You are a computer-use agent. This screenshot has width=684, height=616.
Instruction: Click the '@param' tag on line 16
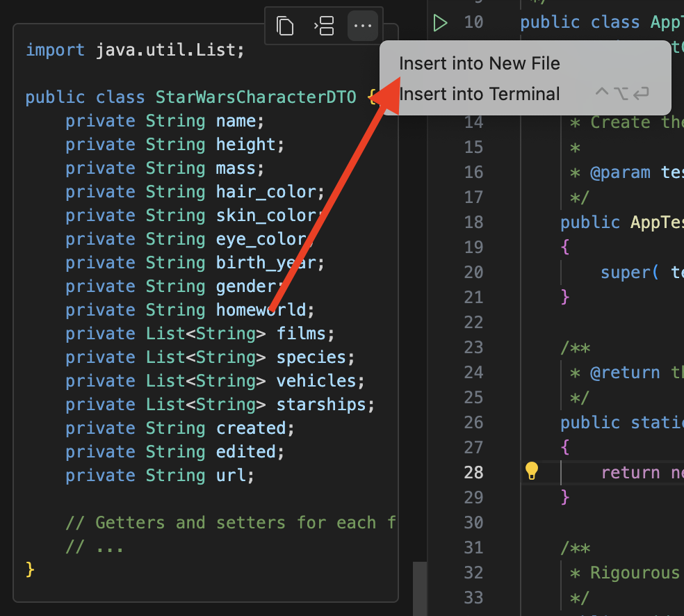pyautogui.click(x=620, y=172)
